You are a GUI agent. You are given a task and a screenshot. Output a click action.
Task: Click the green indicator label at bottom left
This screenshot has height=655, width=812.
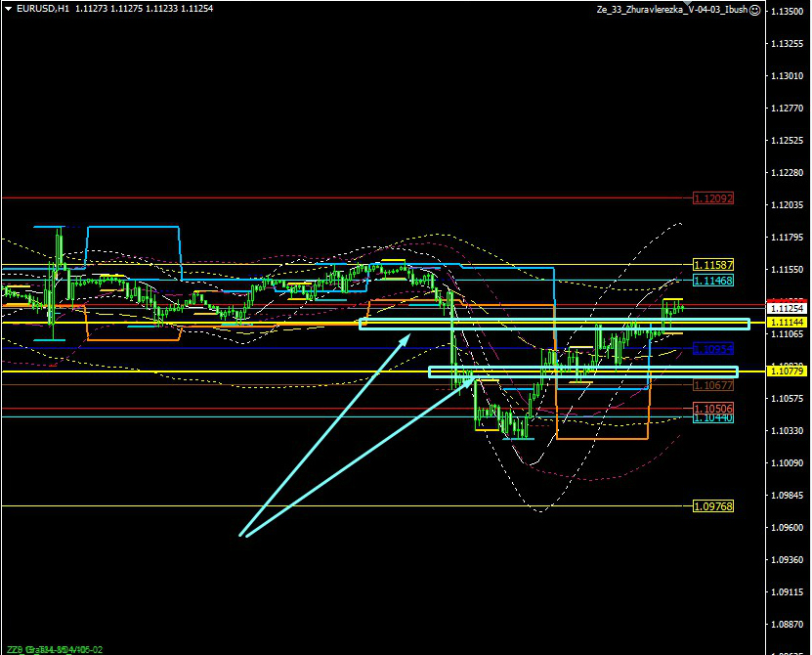tap(54, 649)
